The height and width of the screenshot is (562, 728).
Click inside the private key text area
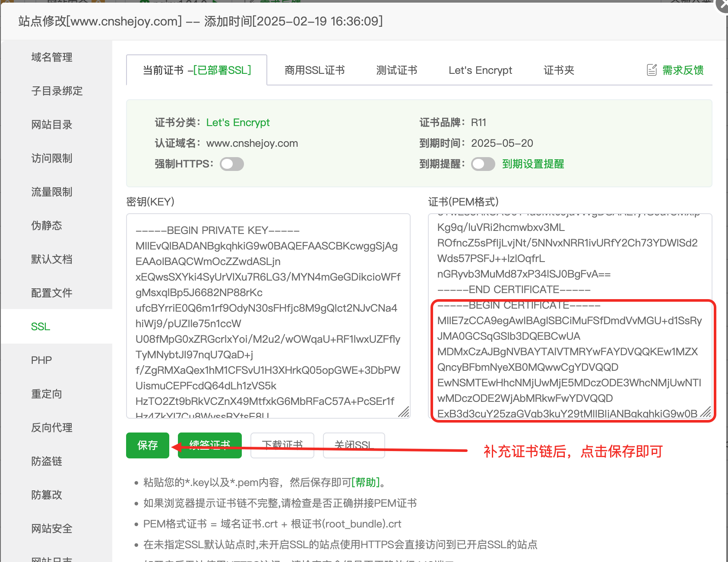coord(268,315)
